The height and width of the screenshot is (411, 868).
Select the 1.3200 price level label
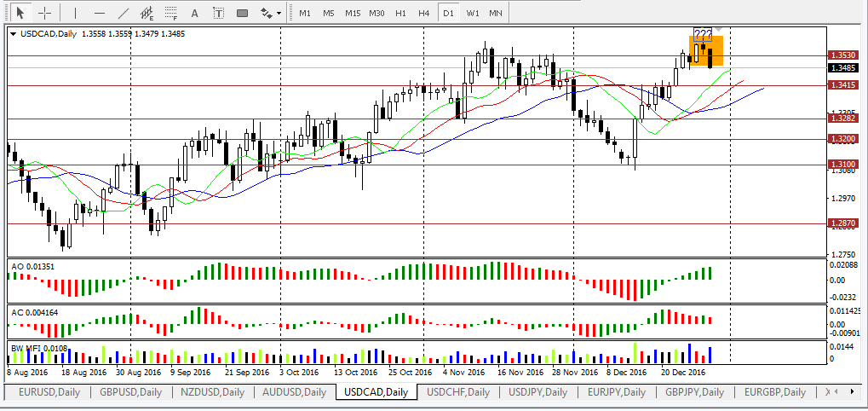pos(843,139)
